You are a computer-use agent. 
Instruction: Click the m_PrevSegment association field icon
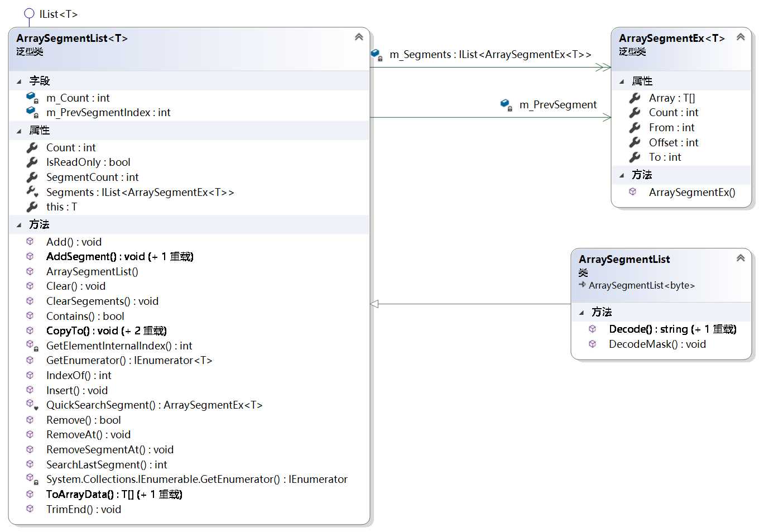[506, 105]
